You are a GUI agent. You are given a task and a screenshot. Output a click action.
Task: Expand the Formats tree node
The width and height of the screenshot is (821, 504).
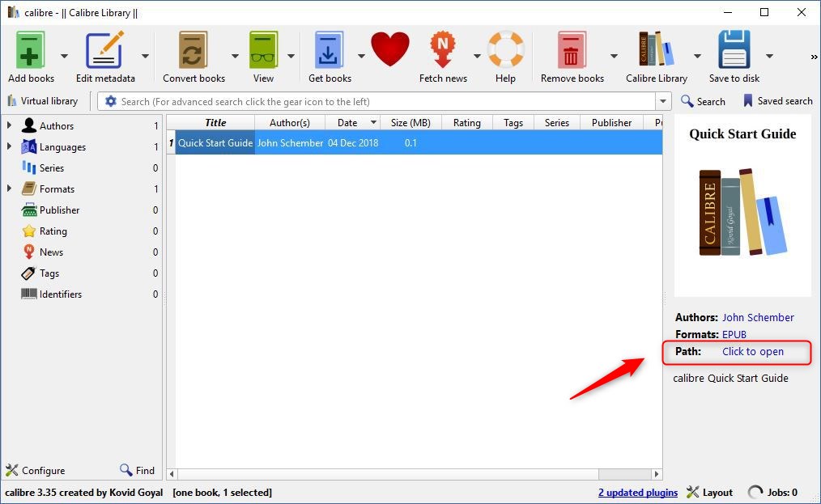click(10, 188)
